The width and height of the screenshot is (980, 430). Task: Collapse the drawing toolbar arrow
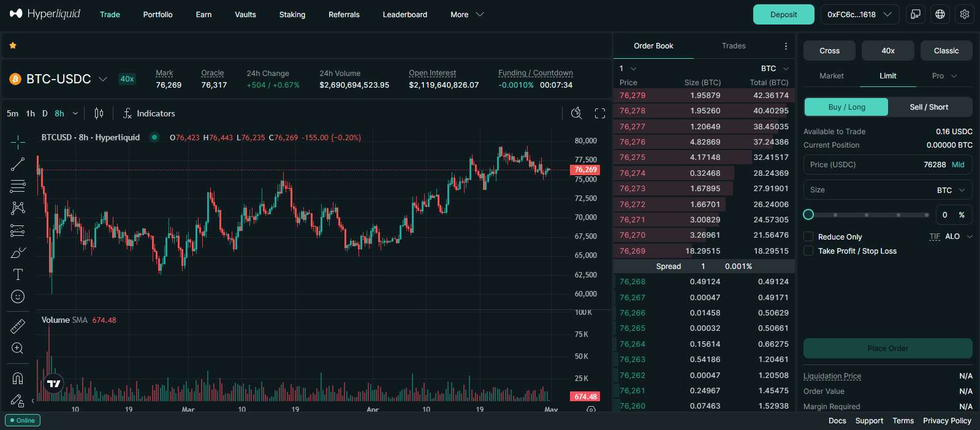pyautogui.click(x=32, y=401)
